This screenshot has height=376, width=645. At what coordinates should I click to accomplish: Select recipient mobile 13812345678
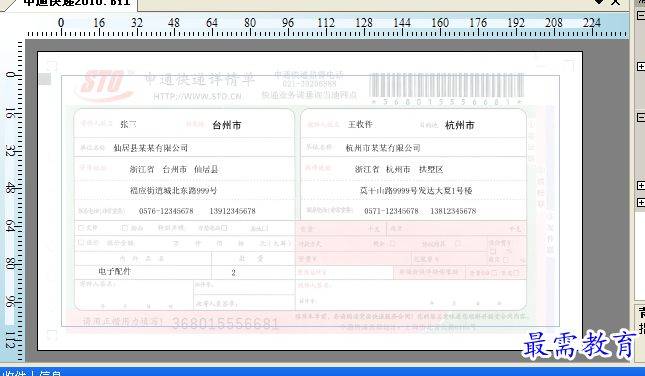[453, 211]
